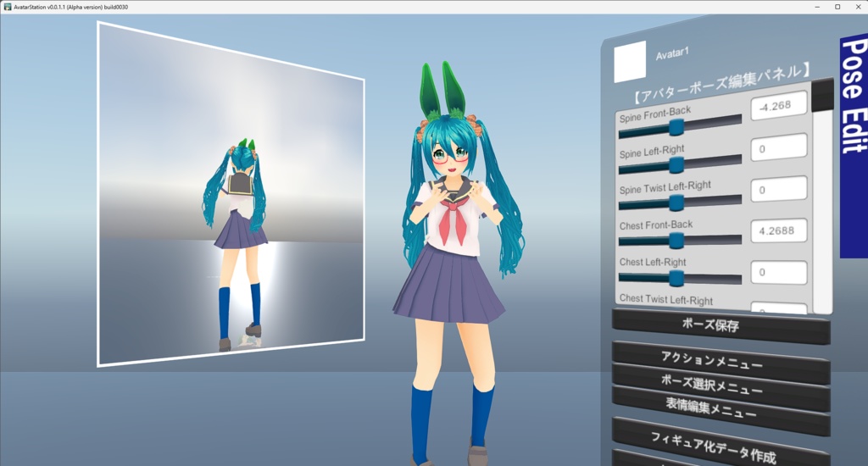Screen dimensions: 868x466
Task: Click the Avatar1 name label
Action: coord(672,53)
